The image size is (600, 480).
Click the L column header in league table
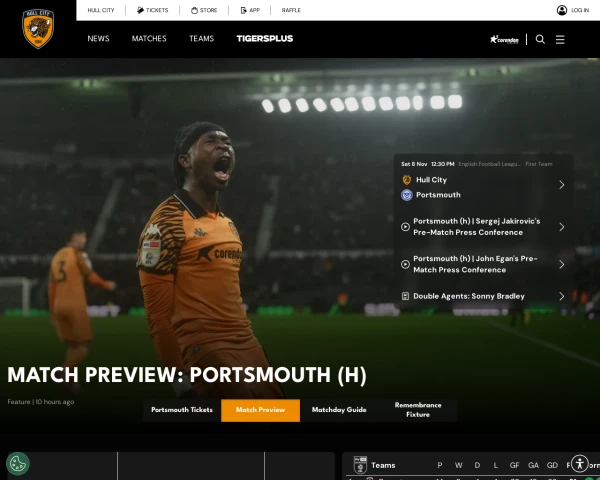496,465
